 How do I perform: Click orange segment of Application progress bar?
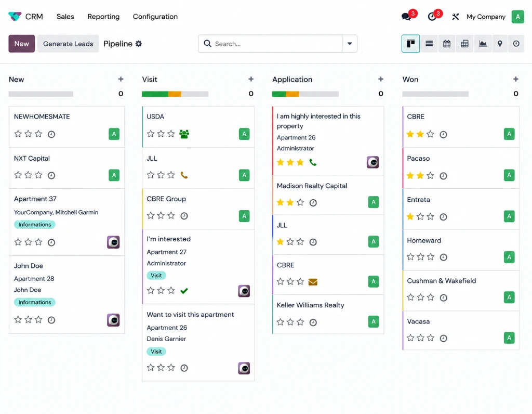point(292,94)
